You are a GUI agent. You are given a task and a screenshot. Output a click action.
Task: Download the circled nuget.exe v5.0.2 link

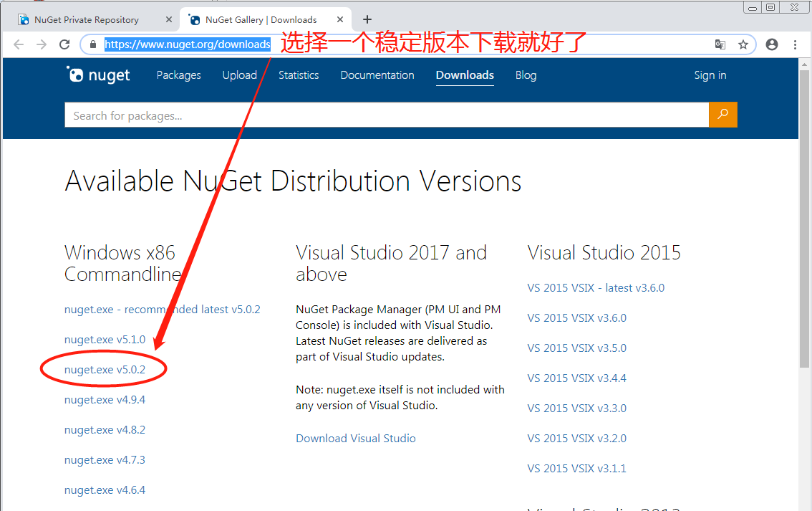(x=105, y=370)
